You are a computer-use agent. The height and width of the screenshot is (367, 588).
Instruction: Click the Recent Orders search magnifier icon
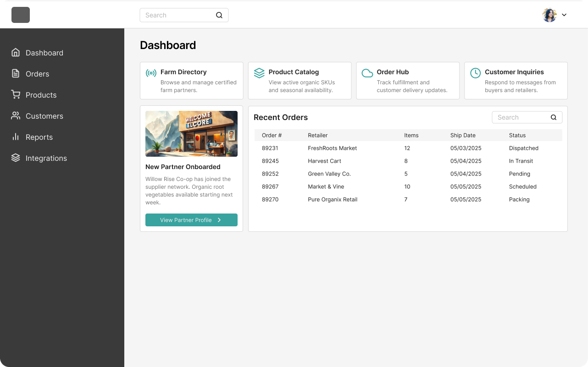coord(554,117)
